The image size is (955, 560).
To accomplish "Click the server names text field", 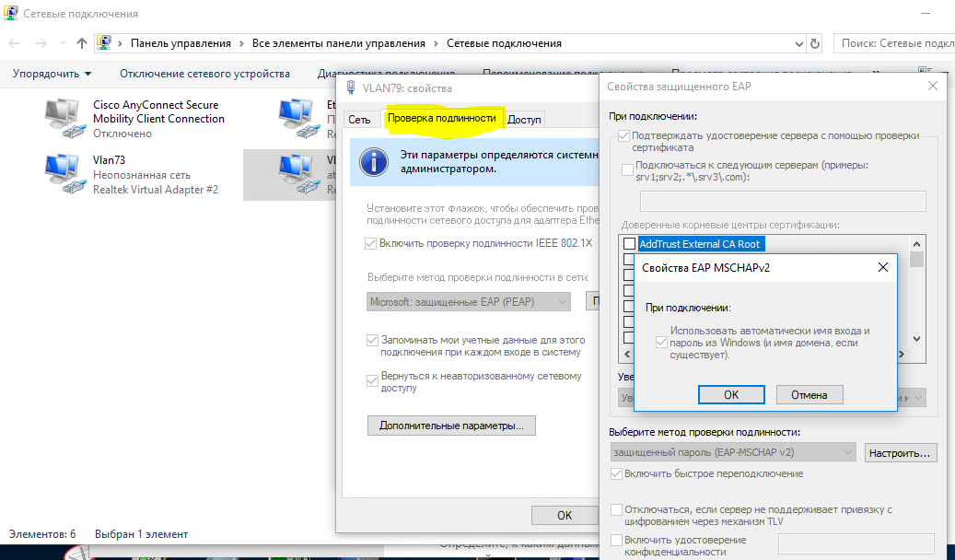I will (783, 201).
